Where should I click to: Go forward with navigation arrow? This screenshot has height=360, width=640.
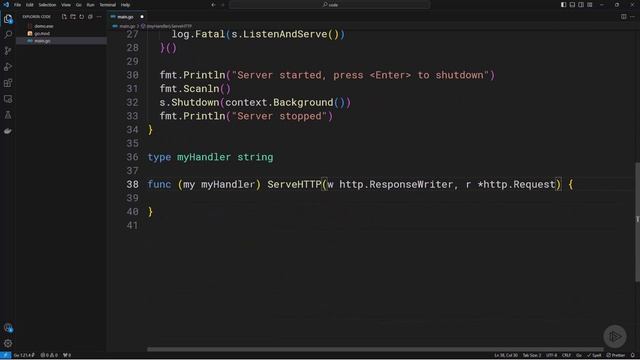(x=223, y=4)
